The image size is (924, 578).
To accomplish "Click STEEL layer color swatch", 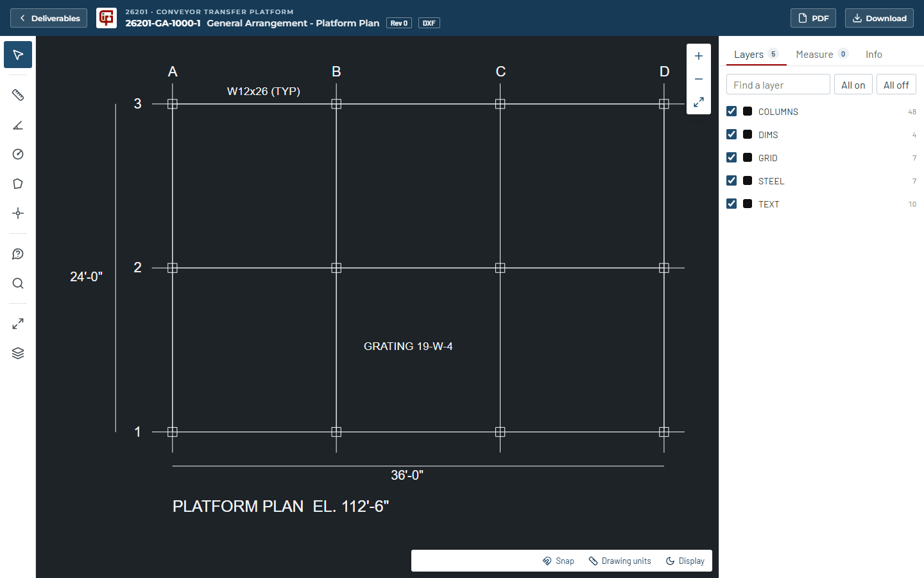I will 748,180.
